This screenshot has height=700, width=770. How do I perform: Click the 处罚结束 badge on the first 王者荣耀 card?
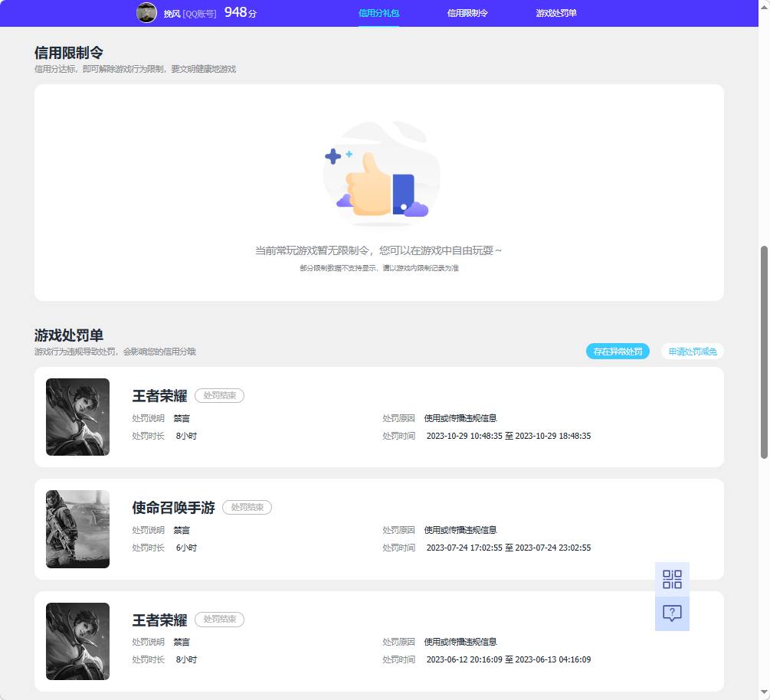tap(219, 396)
